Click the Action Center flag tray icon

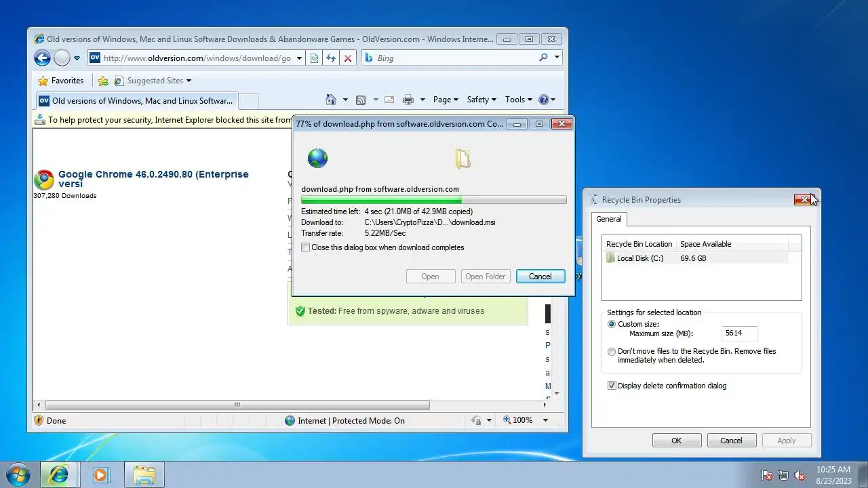point(767,475)
